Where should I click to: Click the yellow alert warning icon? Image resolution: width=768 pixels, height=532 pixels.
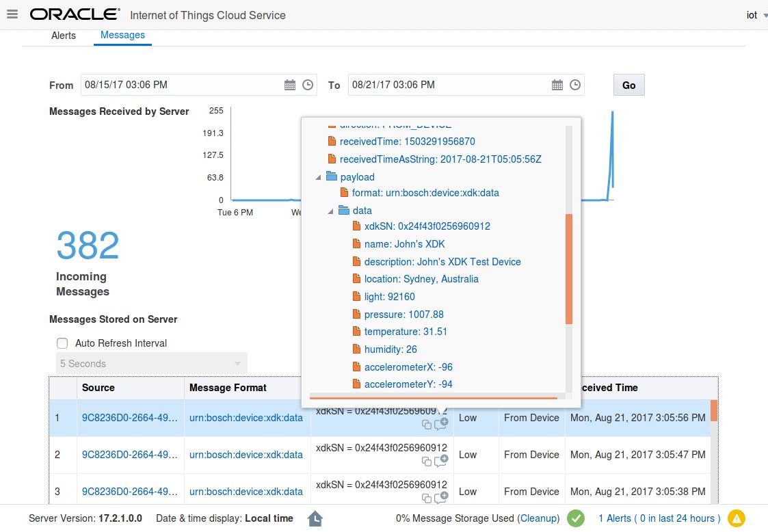[737, 518]
